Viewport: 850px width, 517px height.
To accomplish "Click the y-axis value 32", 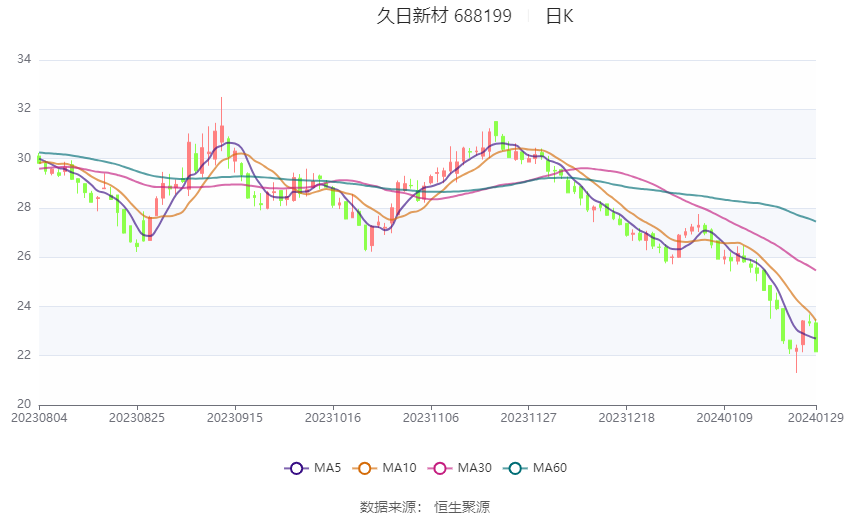I will click(x=24, y=108).
